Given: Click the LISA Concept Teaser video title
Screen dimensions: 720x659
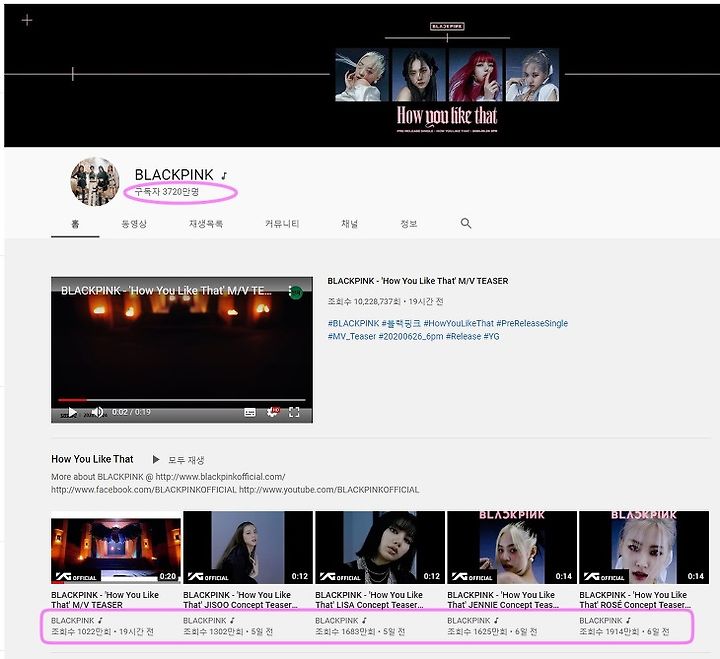Looking at the screenshot, I should [370, 600].
